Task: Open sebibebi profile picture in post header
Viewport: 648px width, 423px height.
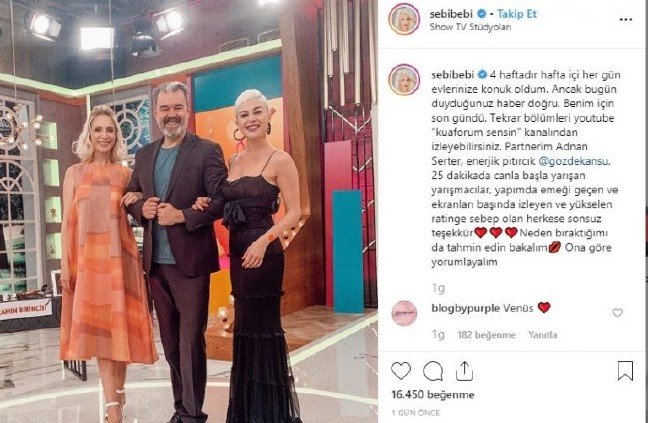Action: pos(404,19)
